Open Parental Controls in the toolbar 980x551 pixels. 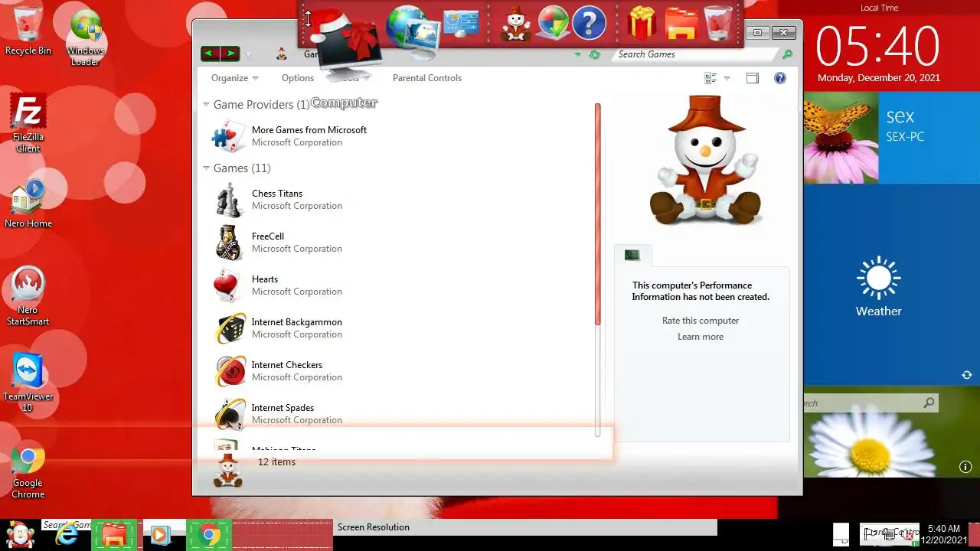(427, 78)
